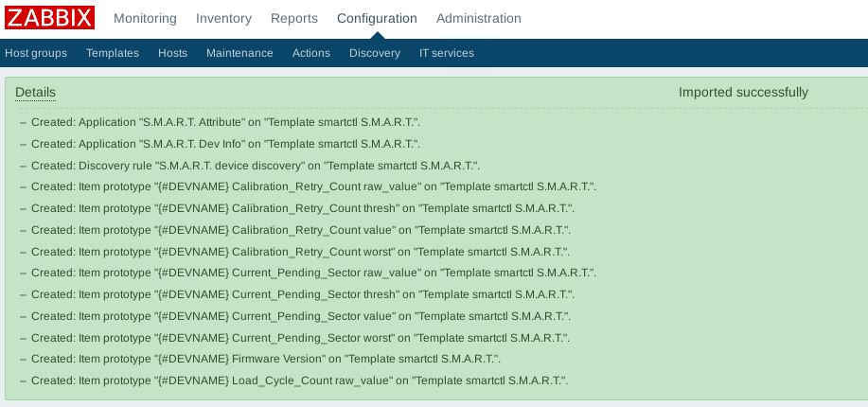Open Actions configuration page
The height and width of the screenshot is (407, 868).
click(311, 53)
